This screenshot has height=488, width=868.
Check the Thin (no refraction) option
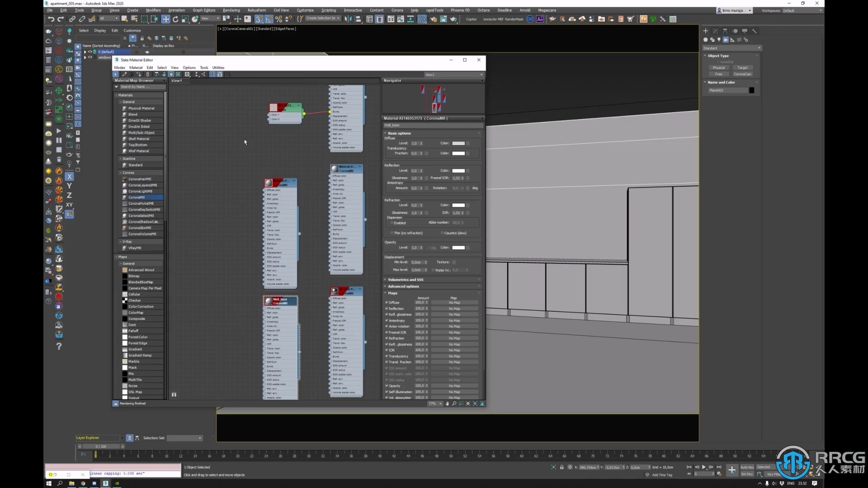tap(392, 233)
